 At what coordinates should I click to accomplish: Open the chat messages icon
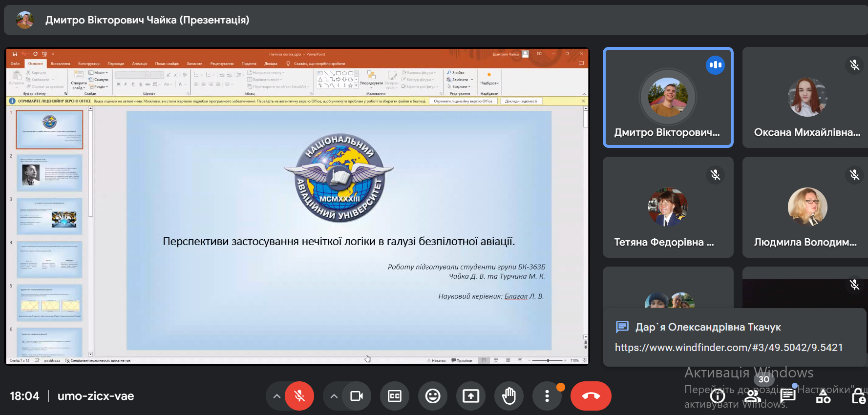point(788,396)
